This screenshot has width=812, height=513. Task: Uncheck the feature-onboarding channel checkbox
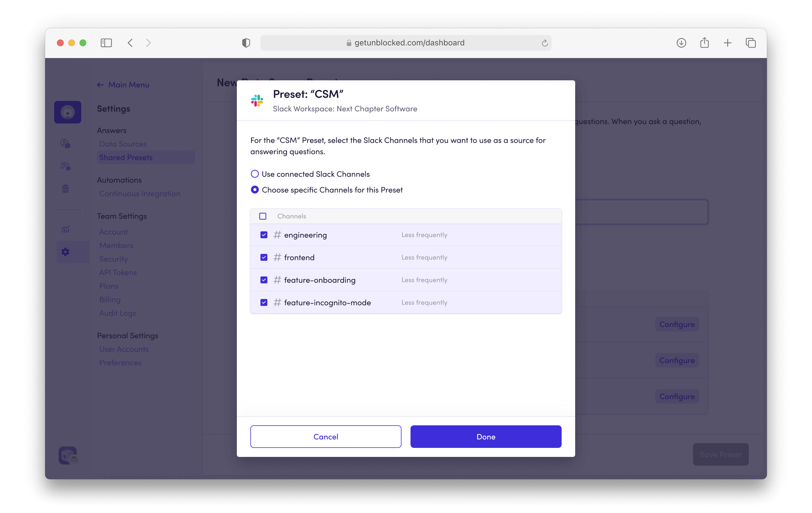pyautogui.click(x=264, y=280)
